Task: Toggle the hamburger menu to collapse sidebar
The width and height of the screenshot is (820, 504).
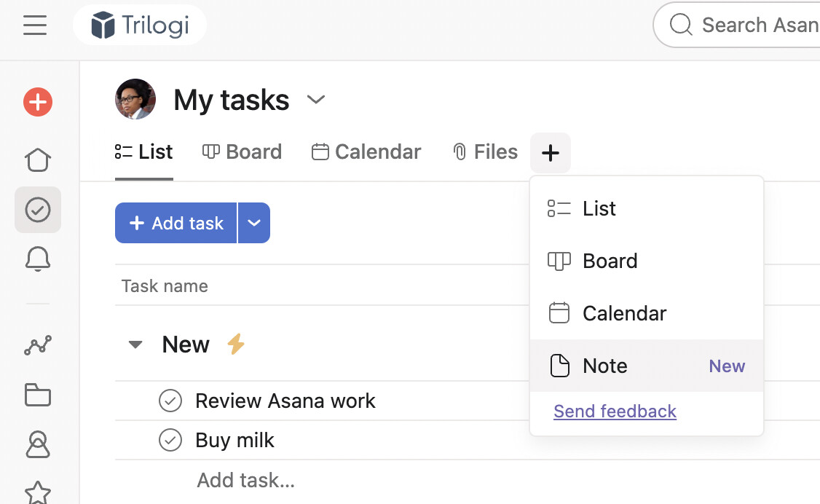Action: 35,25
